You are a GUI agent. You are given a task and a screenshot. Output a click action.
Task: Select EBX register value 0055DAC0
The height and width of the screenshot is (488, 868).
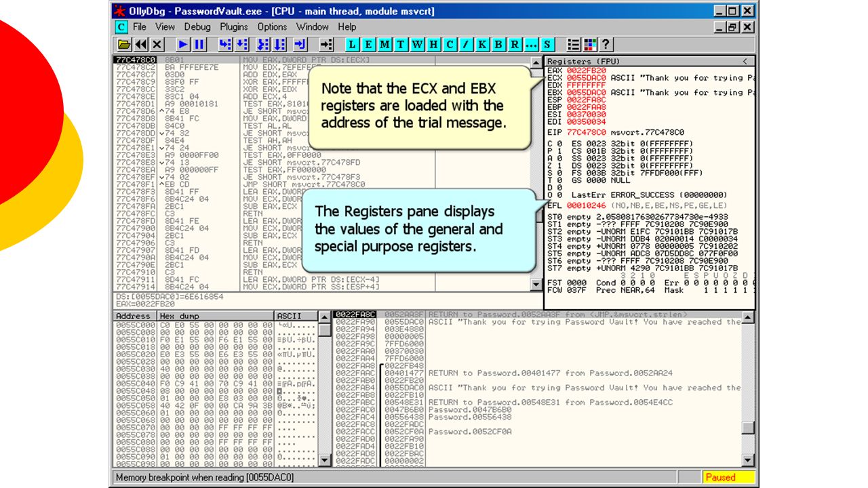pos(587,92)
